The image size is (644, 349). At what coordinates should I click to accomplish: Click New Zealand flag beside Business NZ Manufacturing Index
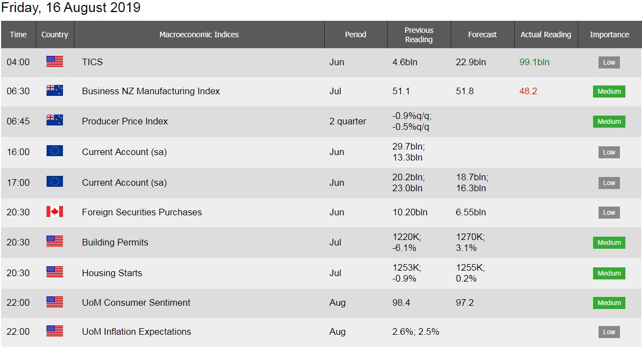[x=55, y=90]
